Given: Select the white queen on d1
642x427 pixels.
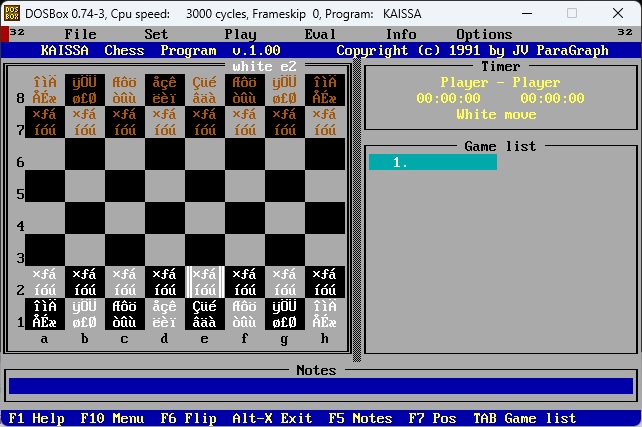Looking at the screenshot, I should coord(165,314).
